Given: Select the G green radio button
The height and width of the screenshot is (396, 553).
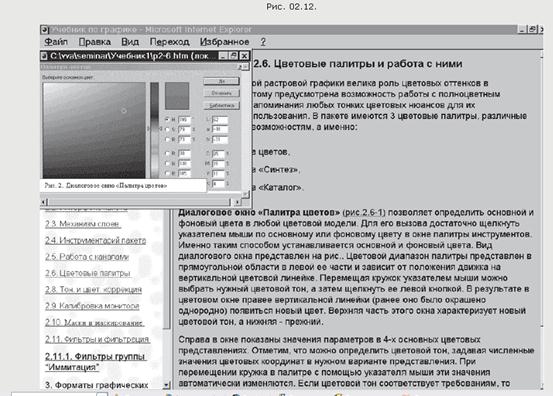Looking at the screenshot, I should click(168, 164).
